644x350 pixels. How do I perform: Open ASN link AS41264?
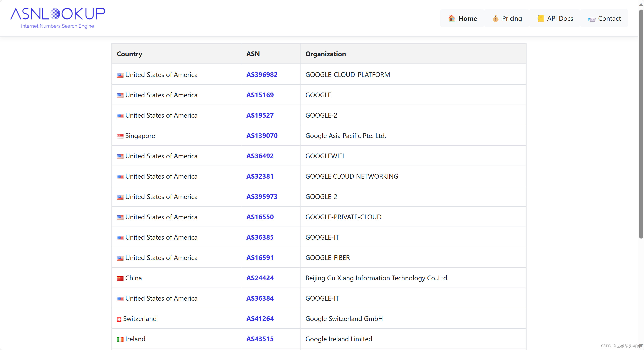point(260,318)
